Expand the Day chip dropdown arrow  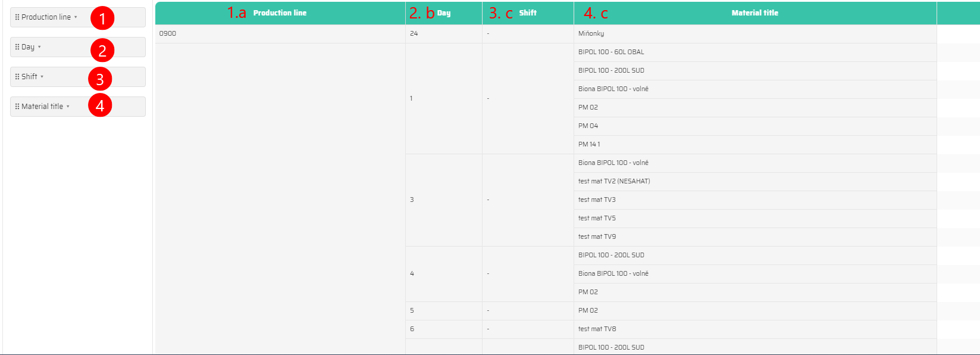pyautogui.click(x=39, y=47)
